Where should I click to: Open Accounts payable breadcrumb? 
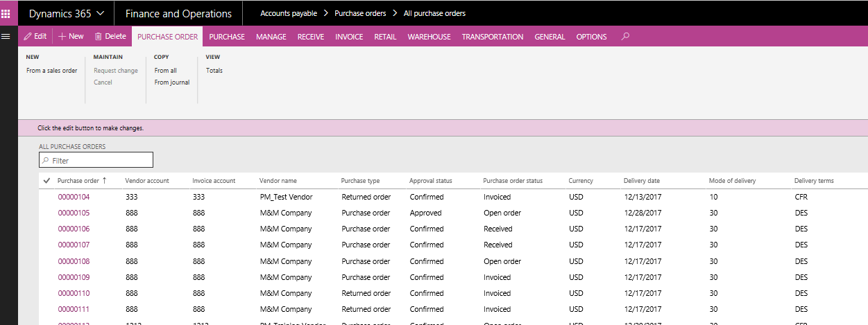point(288,13)
